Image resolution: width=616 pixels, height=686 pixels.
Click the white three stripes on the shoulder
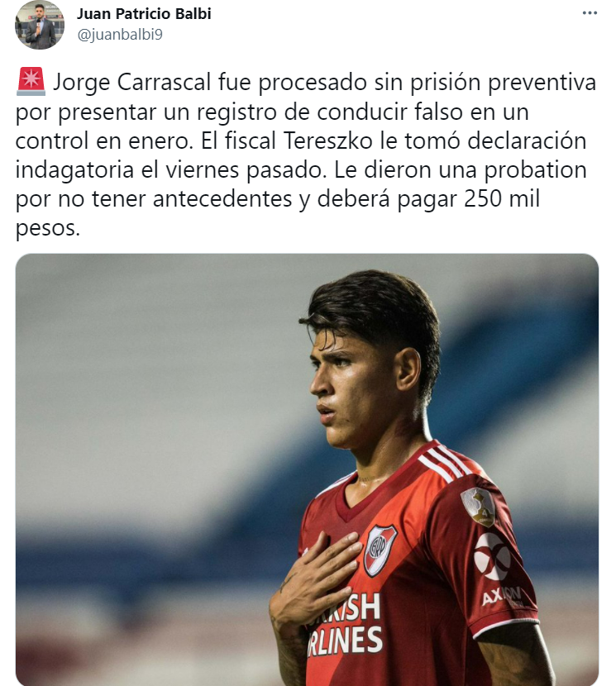tap(442, 464)
